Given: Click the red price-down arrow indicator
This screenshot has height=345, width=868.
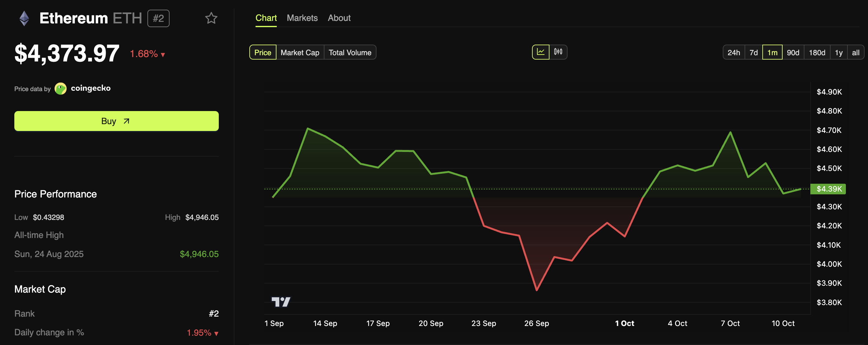Looking at the screenshot, I should pyautogui.click(x=163, y=55).
